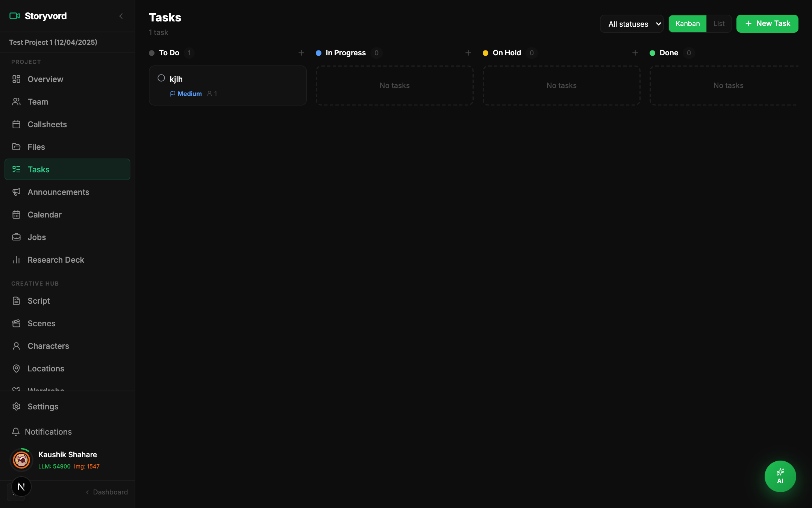Viewport: 812px width, 508px height.
Task: Mark the kjlh task as complete
Action: point(161,78)
